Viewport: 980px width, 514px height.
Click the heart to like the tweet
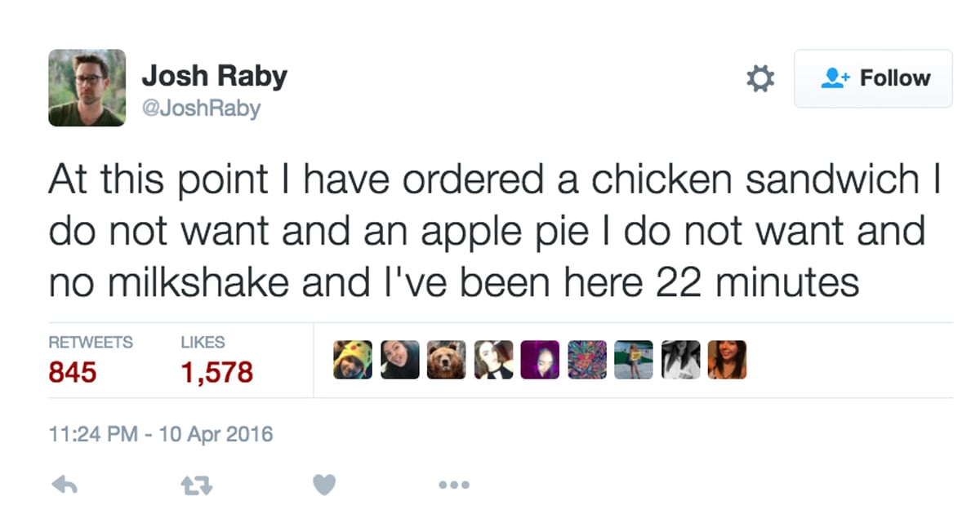(324, 484)
